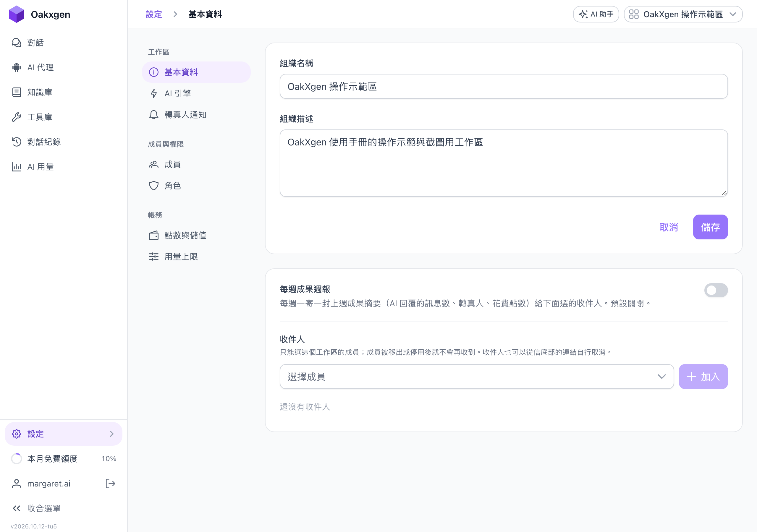Screen dimensions: 757x532
Task: Click the logout icon beside margaret.ai
Action: click(x=111, y=484)
